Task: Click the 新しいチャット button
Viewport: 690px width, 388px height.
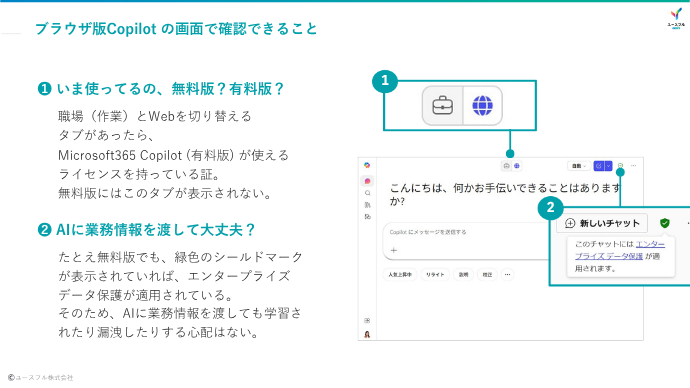Action: click(x=602, y=223)
